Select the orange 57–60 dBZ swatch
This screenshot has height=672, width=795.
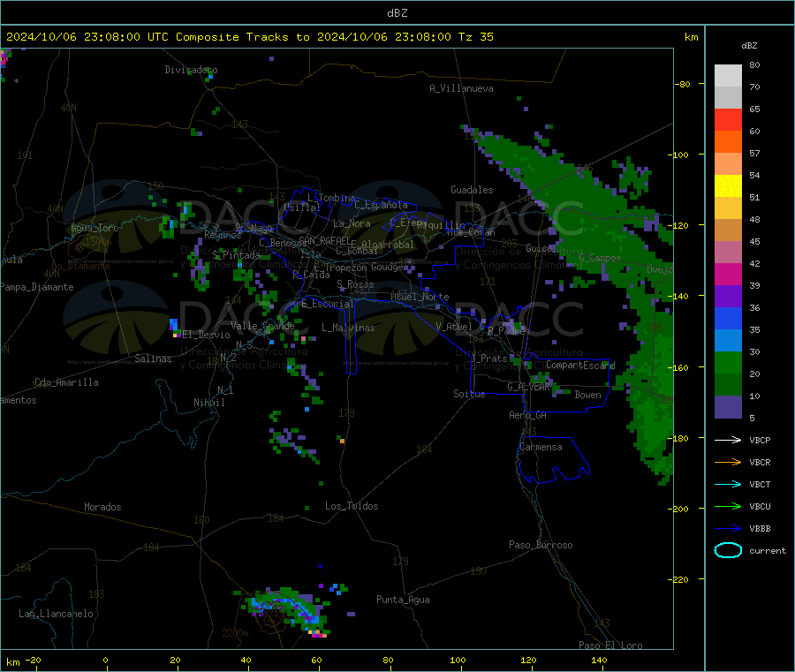[728, 142]
